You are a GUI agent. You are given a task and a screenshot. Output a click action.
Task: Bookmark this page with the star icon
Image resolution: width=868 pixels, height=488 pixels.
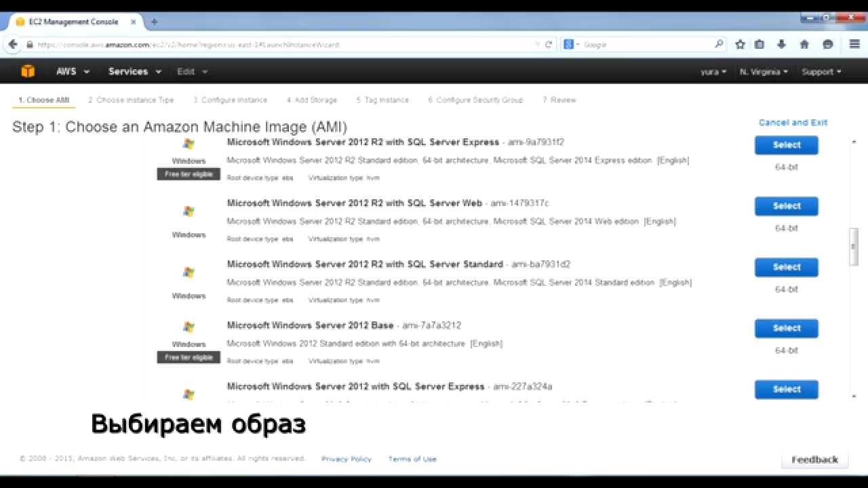(x=740, y=44)
